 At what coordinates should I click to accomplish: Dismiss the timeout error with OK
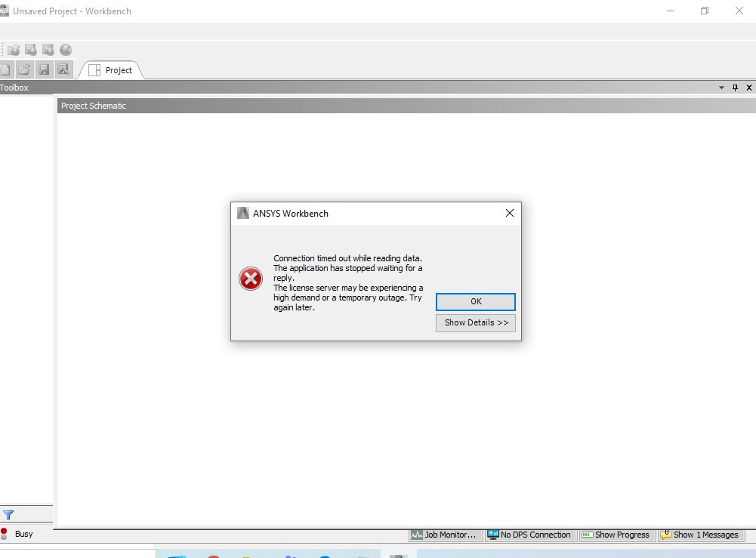[475, 301]
